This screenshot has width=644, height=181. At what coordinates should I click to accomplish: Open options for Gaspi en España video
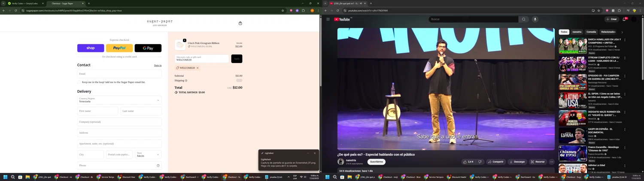pos(625,130)
